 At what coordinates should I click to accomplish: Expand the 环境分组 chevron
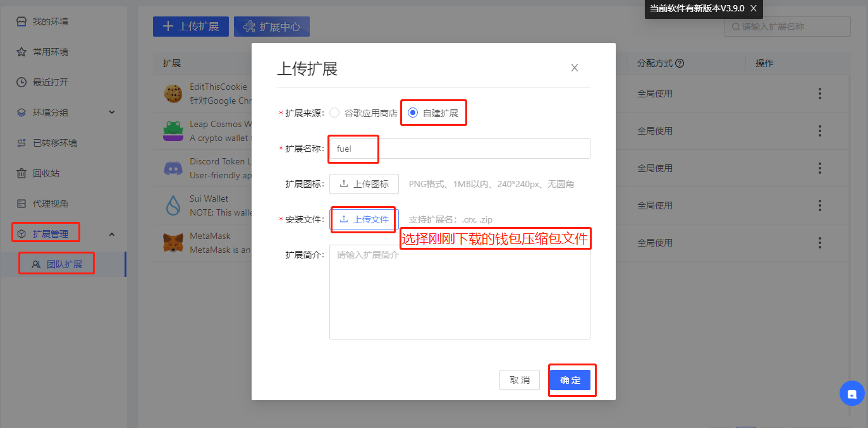click(112, 113)
